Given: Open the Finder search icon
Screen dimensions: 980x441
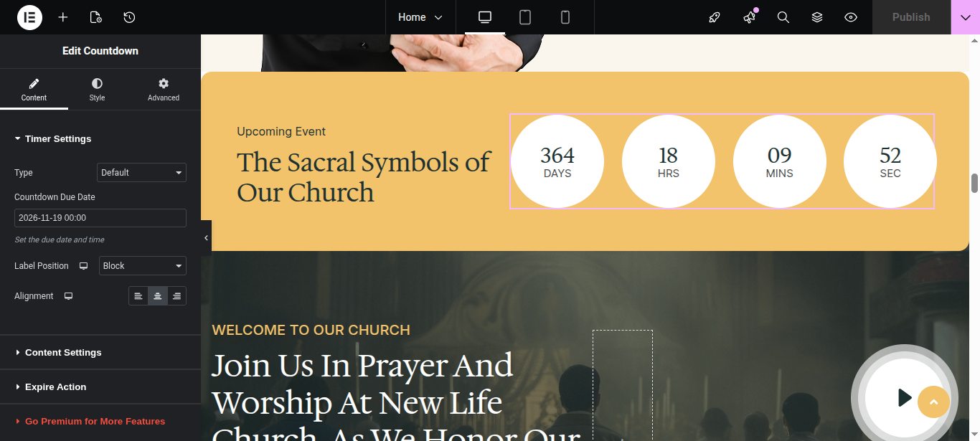Looking at the screenshot, I should point(783,17).
